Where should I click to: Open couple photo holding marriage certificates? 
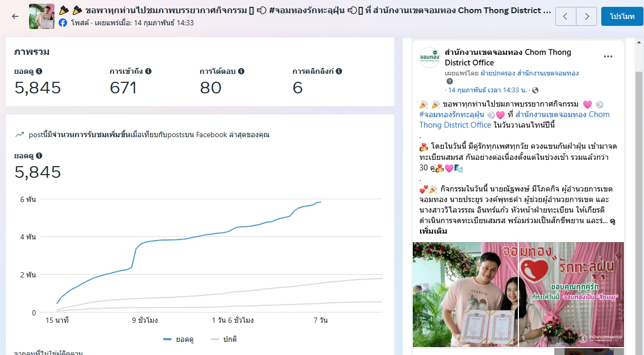(465, 294)
